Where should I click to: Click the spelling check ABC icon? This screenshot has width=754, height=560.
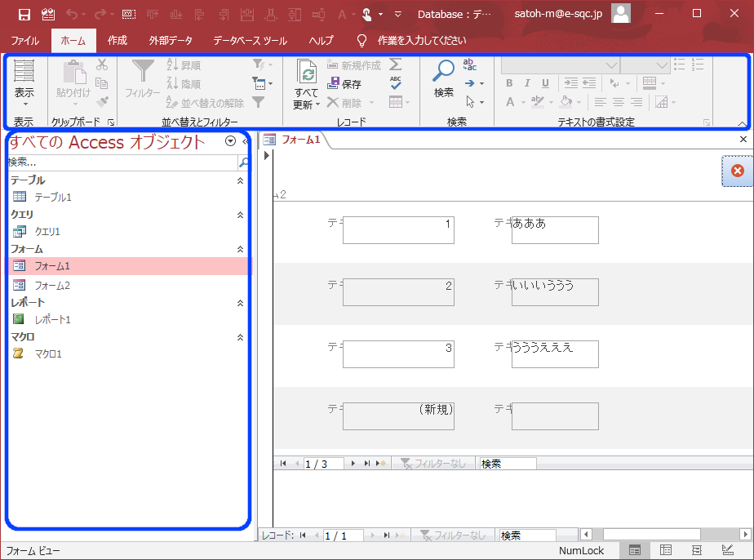pos(396,83)
